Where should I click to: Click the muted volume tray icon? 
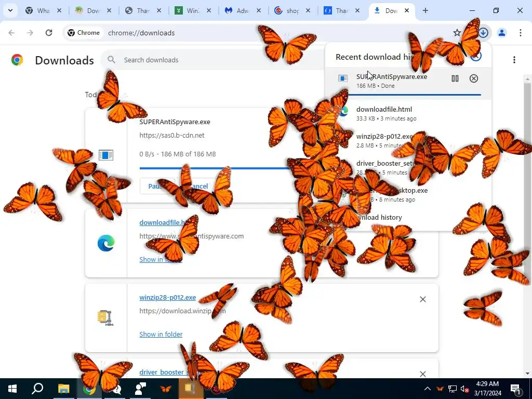coord(464,389)
